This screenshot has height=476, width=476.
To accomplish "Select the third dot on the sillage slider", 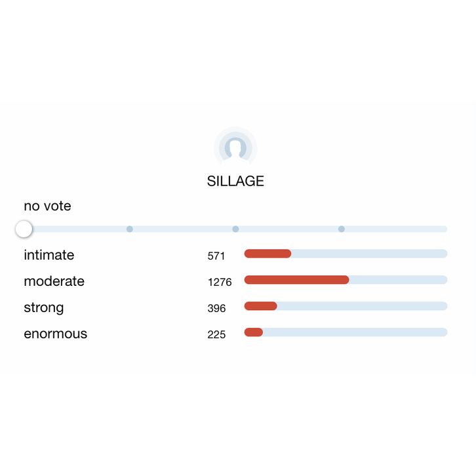I will click(342, 229).
